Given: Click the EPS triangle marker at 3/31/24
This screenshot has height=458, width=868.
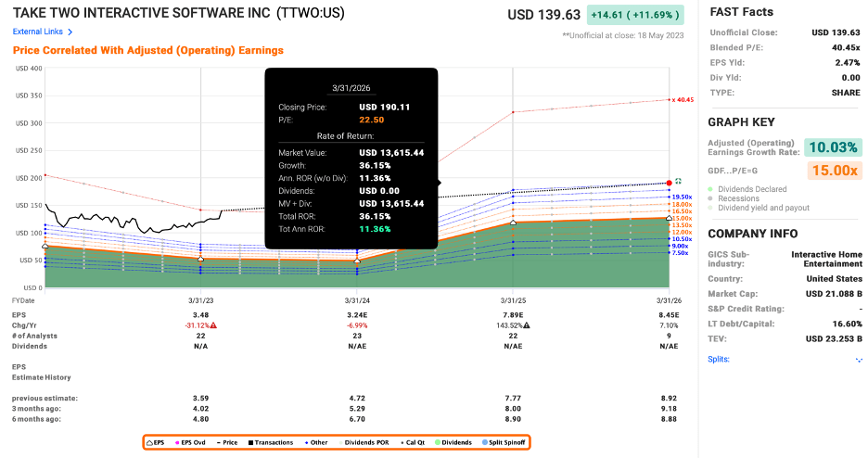Looking at the screenshot, I should [x=357, y=261].
